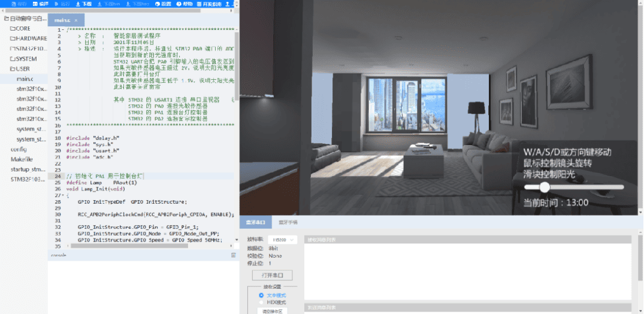Close the main.c editor tab
This screenshot has height=314, width=644.
(x=76, y=20)
